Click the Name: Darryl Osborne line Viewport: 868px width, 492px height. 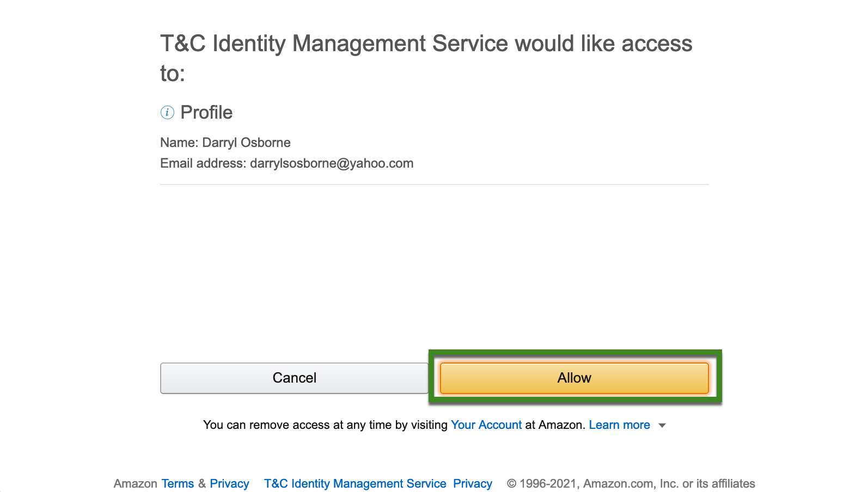pyautogui.click(x=225, y=143)
